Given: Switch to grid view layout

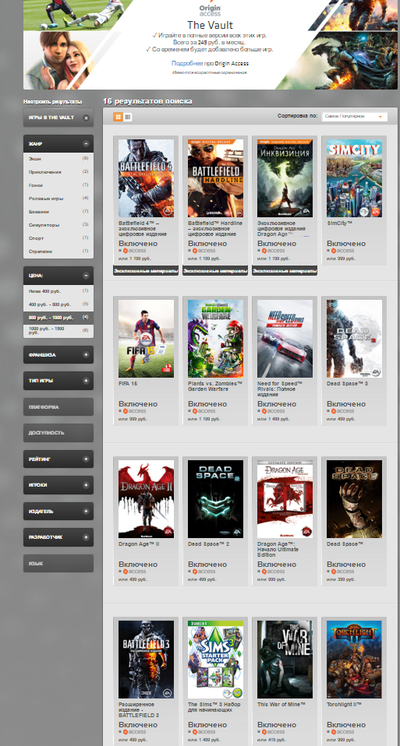Looking at the screenshot, I should tap(118, 117).
